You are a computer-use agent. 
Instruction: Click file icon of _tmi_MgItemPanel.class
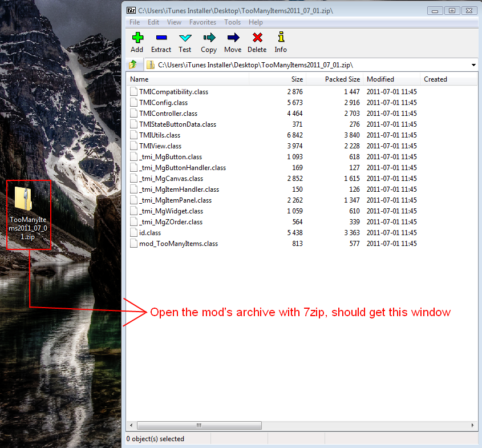pyautogui.click(x=133, y=200)
